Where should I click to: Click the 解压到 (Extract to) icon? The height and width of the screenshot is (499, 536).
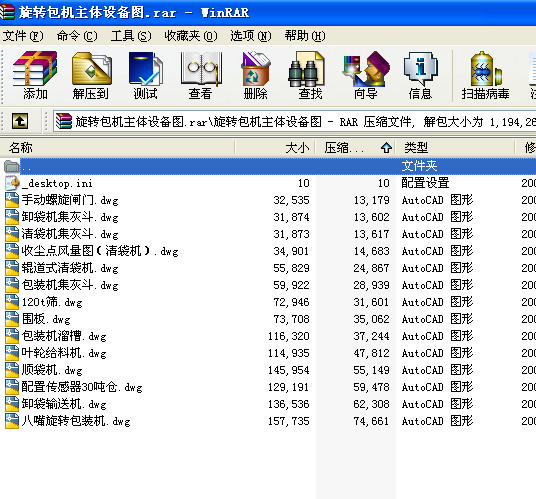pos(91,69)
